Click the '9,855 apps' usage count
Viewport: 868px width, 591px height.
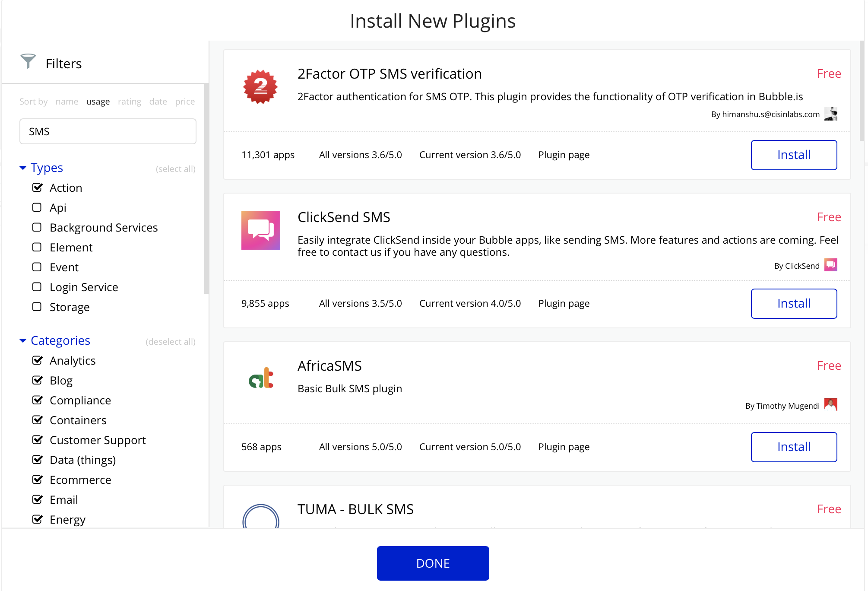(265, 303)
